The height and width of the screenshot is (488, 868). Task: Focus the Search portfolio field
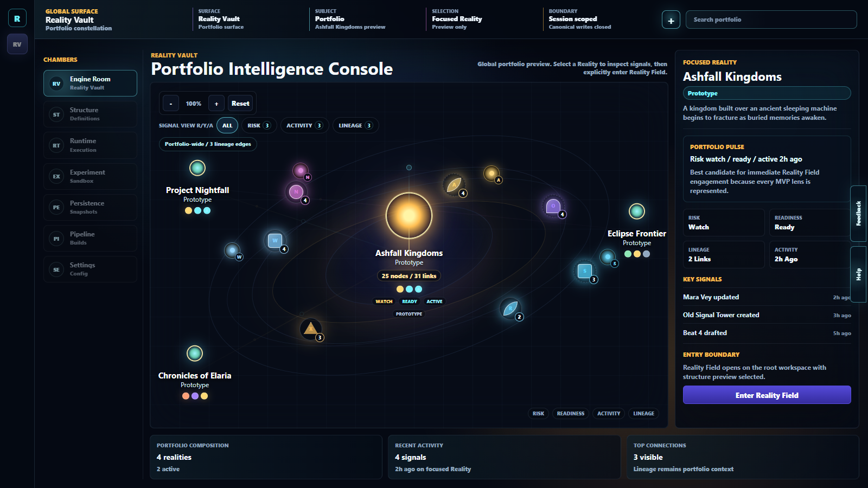coord(771,20)
